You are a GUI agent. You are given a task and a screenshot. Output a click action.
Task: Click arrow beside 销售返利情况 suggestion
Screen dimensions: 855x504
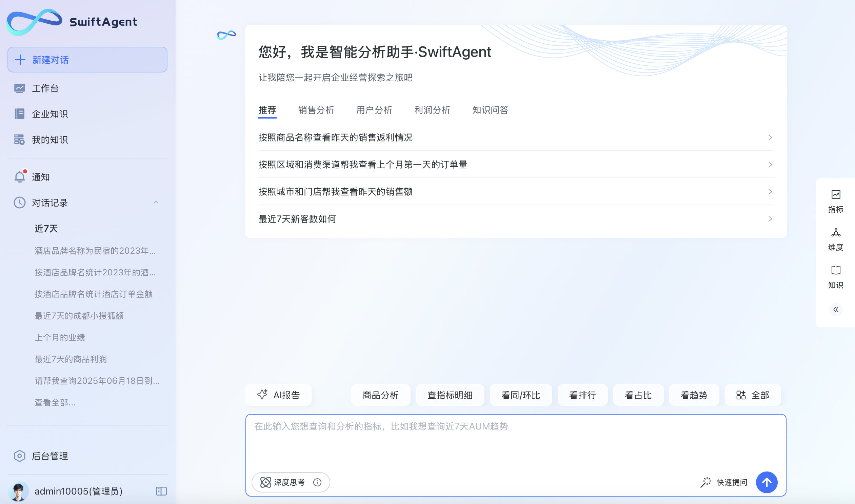pyautogui.click(x=770, y=138)
